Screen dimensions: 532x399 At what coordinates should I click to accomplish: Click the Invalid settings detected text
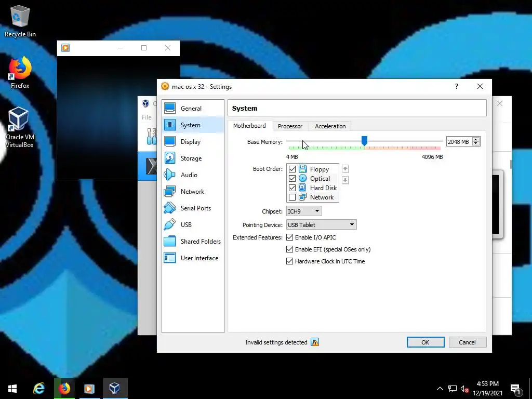[x=276, y=342]
